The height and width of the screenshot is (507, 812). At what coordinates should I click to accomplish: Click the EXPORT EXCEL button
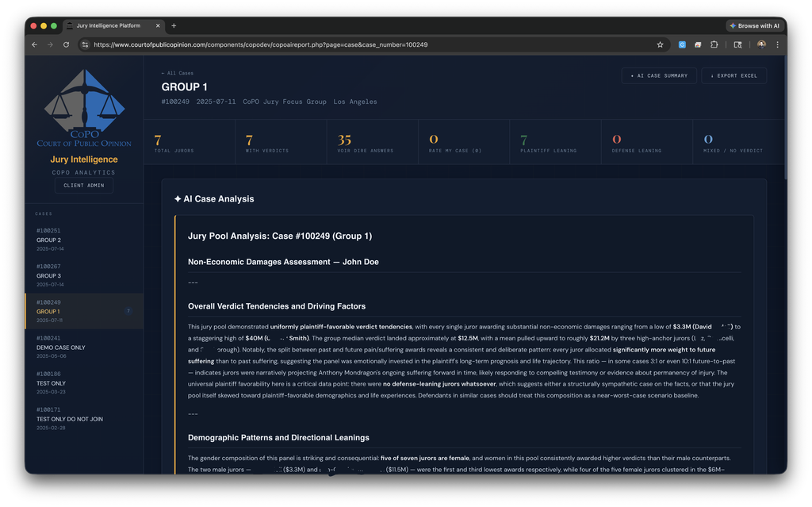click(x=733, y=75)
